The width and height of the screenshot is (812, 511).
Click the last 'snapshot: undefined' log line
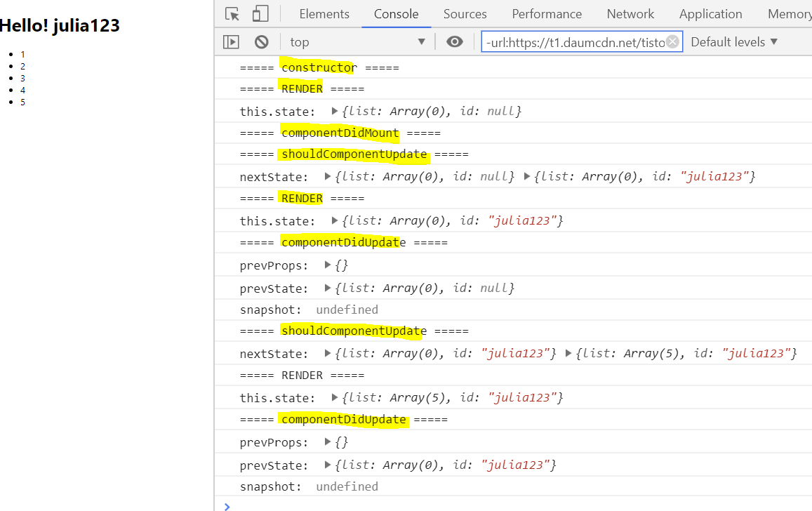click(309, 486)
